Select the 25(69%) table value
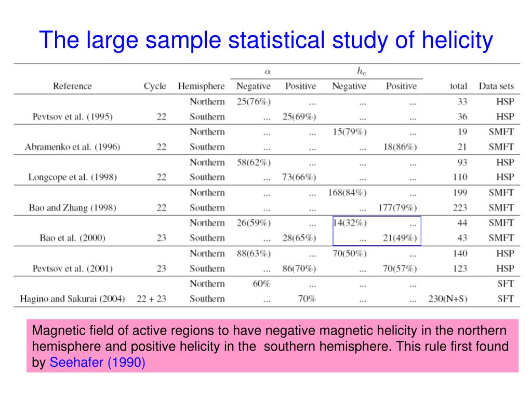This screenshot has height=399, width=532. pos(299,117)
